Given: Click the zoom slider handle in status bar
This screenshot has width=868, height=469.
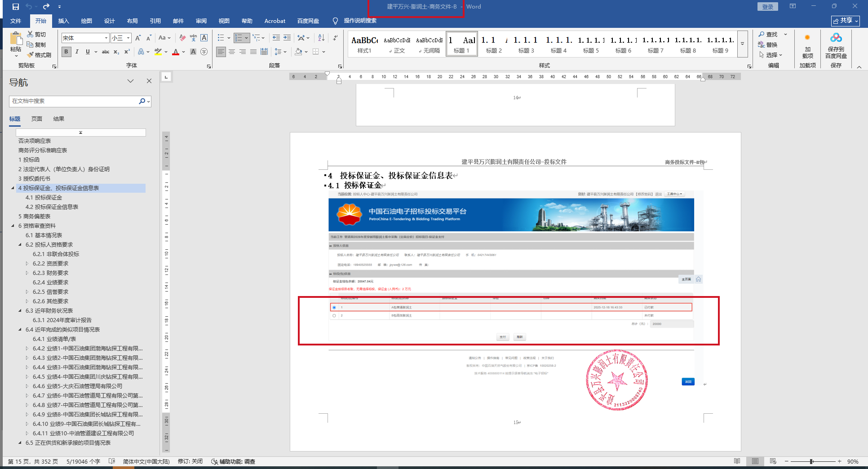Looking at the screenshot, I should click(811, 461).
